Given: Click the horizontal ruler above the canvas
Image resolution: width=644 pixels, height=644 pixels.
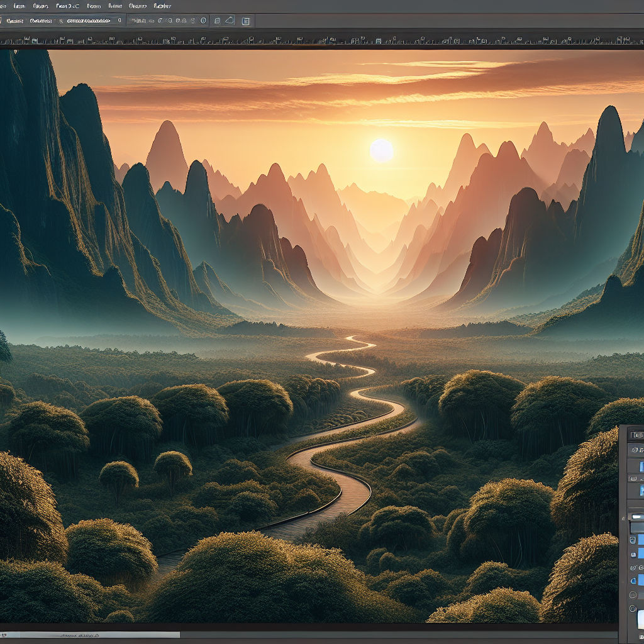Looking at the screenshot, I should 322,40.
